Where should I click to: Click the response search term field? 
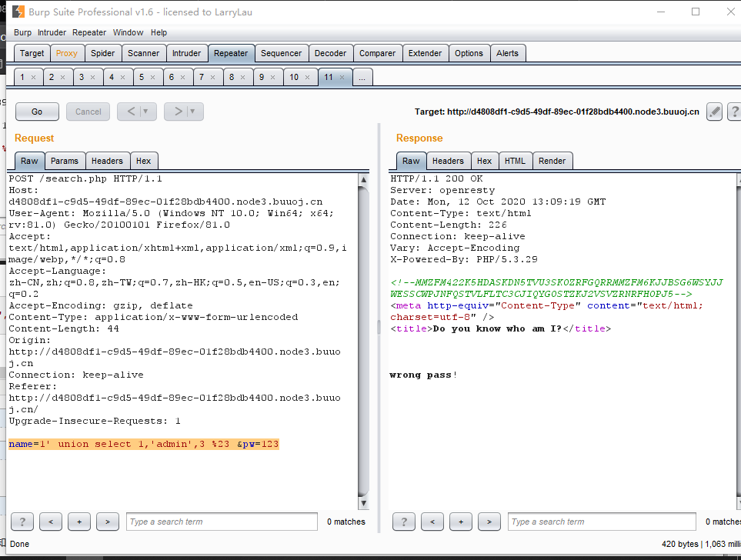click(602, 522)
